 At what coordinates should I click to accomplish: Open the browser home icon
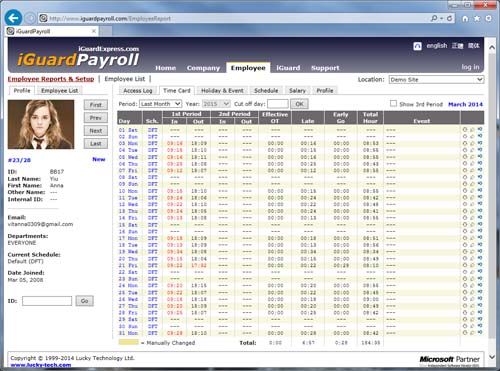(x=465, y=19)
